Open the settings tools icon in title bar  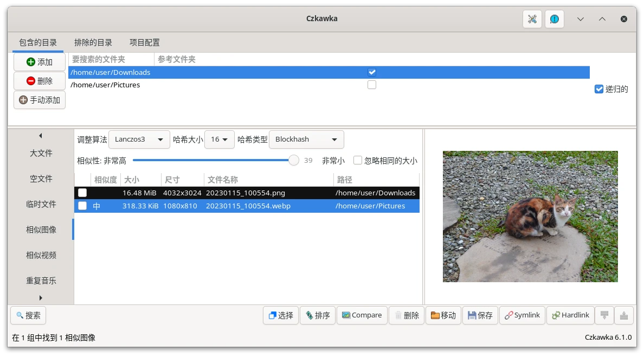[x=532, y=19]
